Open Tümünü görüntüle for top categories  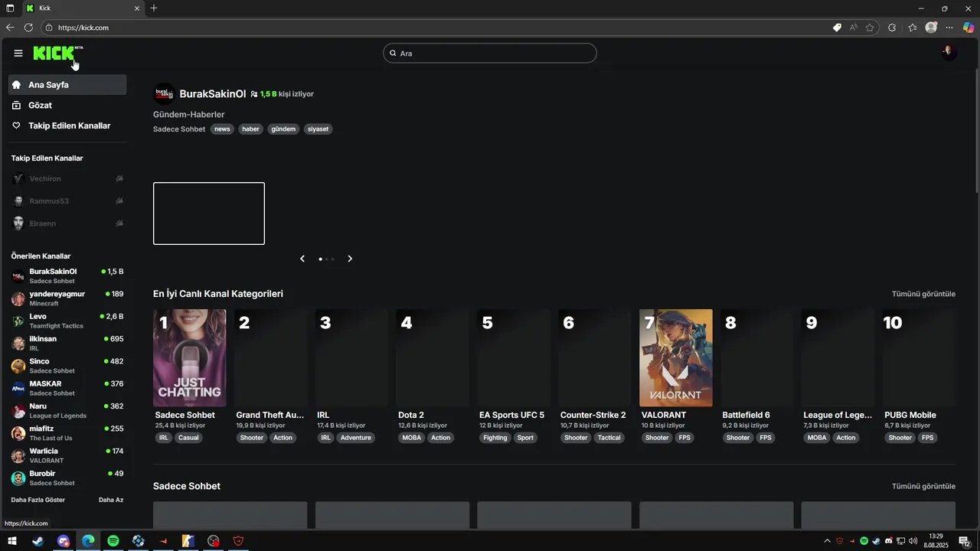pos(923,294)
